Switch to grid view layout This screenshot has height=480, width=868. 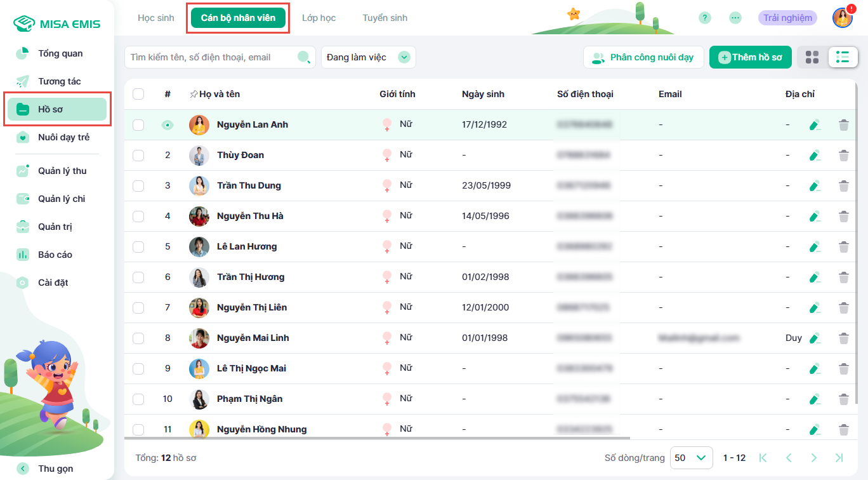812,57
